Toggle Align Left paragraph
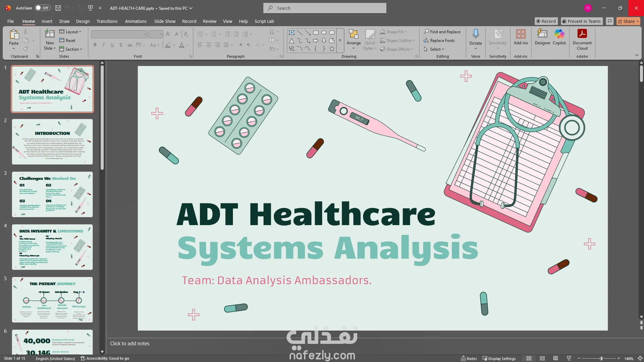644x362 pixels. click(200, 45)
